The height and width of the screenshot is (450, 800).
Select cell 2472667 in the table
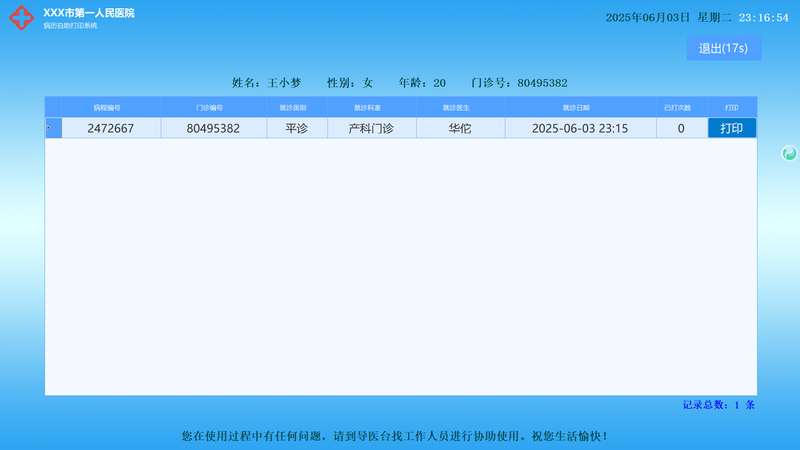click(111, 128)
